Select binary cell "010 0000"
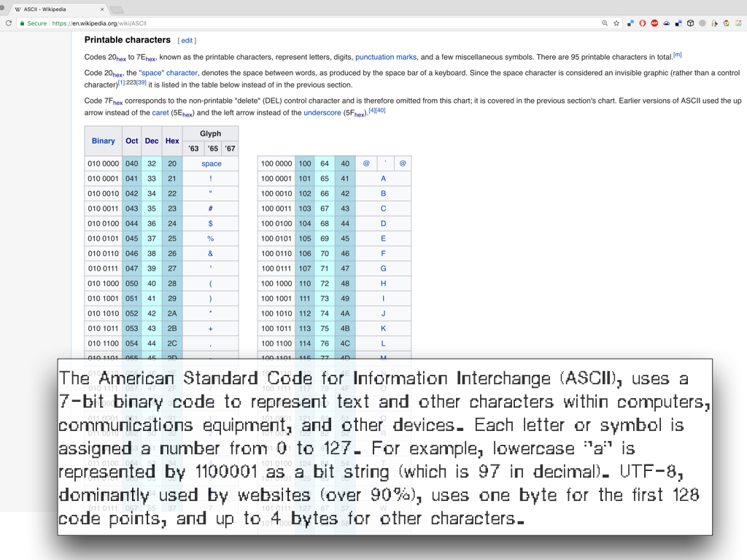Image resolution: width=747 pixels, height=560 pixels. (x=104, y=164)
